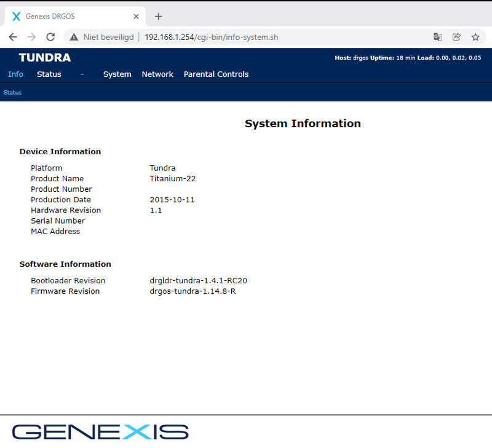Click the value 'Titanium-22'

click(x=173, y=179)
